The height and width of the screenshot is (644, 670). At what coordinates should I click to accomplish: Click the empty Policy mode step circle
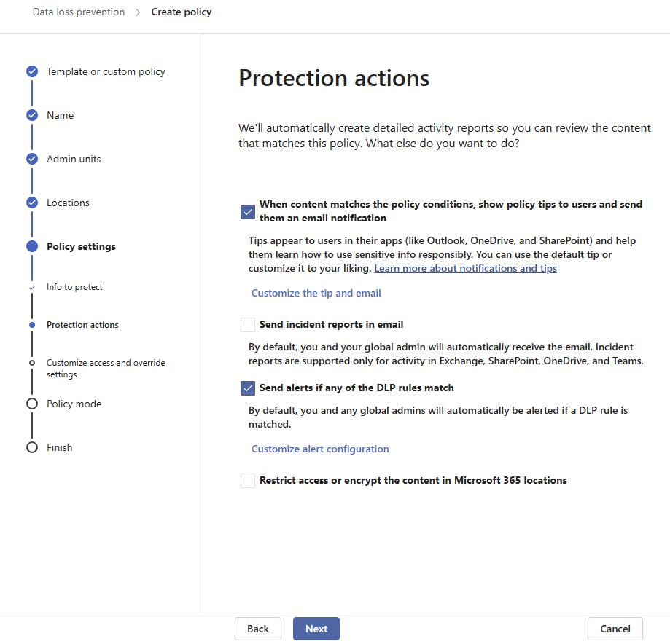click(32, 404)
